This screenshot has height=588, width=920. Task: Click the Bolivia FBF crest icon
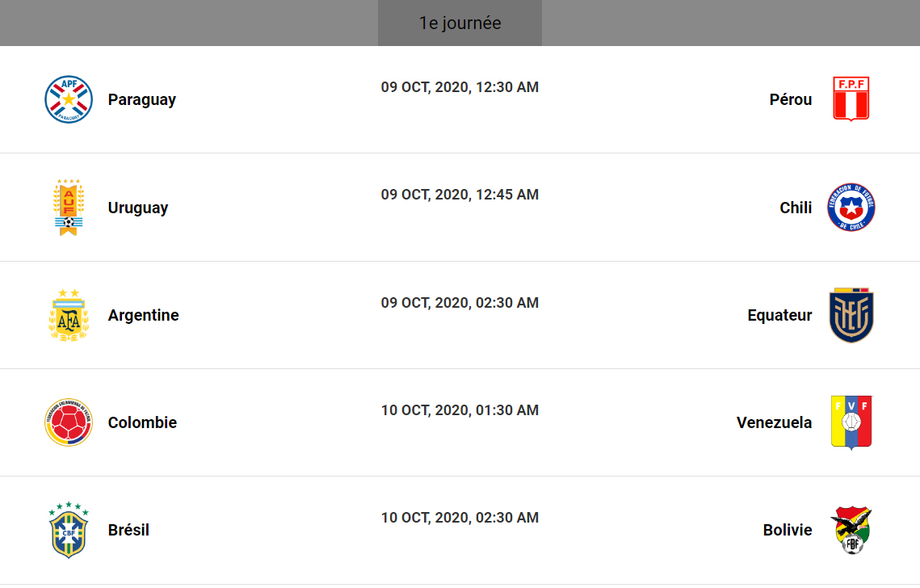point(851,530)
